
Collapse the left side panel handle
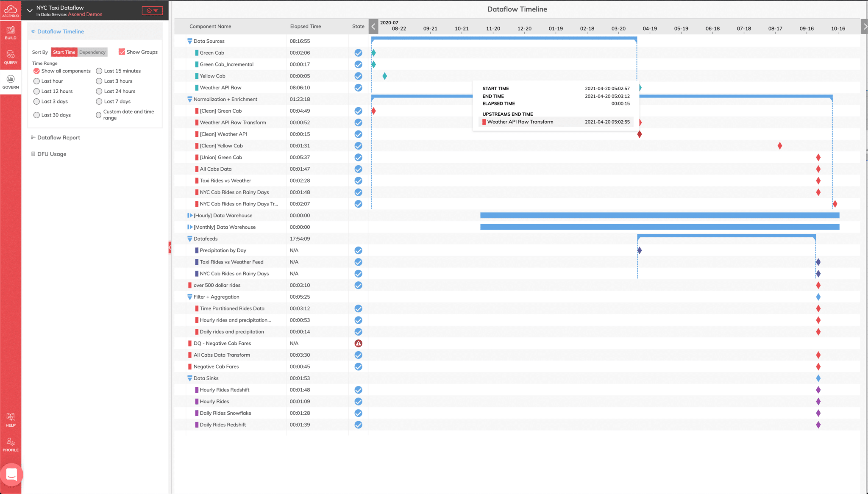click(x=170, y=247)
